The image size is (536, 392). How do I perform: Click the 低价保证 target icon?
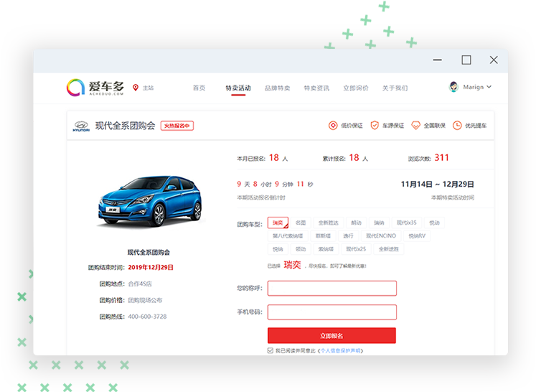[333, 126]
